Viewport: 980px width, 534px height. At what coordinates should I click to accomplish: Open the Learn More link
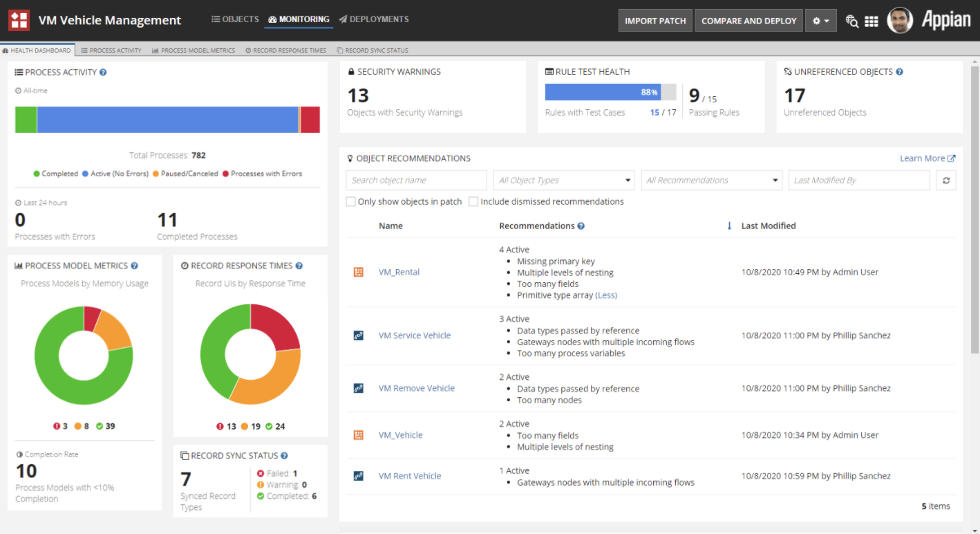923,158
